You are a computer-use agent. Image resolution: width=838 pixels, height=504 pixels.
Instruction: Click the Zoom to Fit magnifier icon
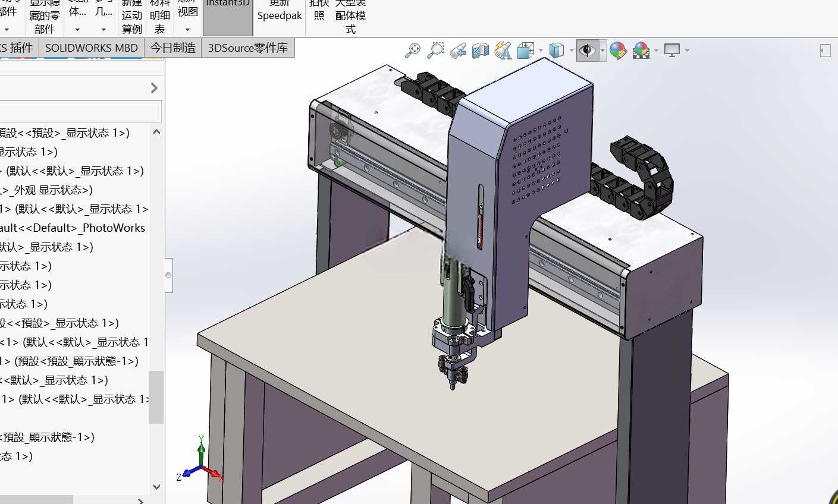coord(412,51)
